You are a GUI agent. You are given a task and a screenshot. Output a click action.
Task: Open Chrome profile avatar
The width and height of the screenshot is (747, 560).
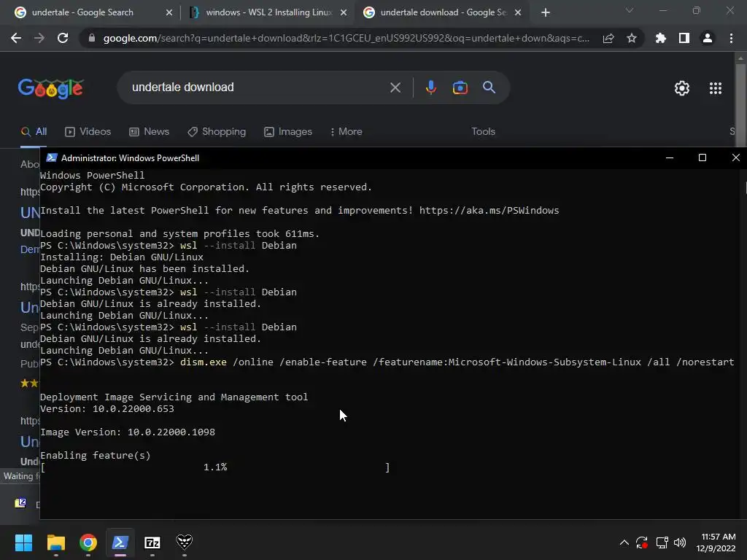point(707,38)
